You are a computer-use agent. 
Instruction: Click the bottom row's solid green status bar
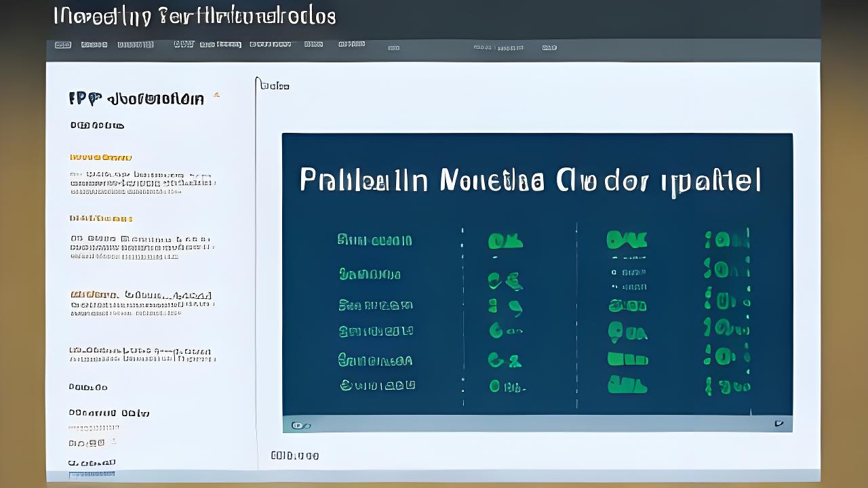[x=627, y=386]
